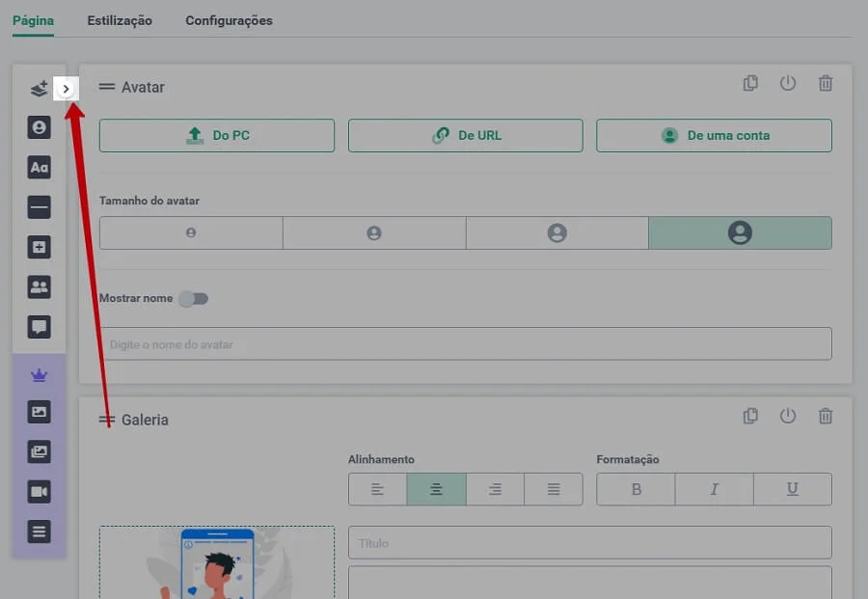Viewport: 868px width, 599px height.
Task: Duplicate the Avatar block
Action: [750, 84]
